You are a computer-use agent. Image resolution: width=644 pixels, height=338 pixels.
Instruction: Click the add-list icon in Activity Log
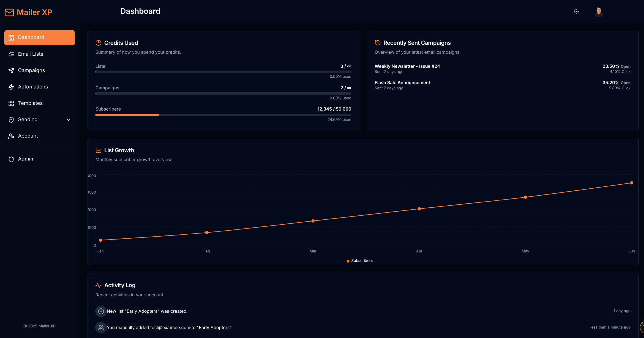click(x=101, y=311)
